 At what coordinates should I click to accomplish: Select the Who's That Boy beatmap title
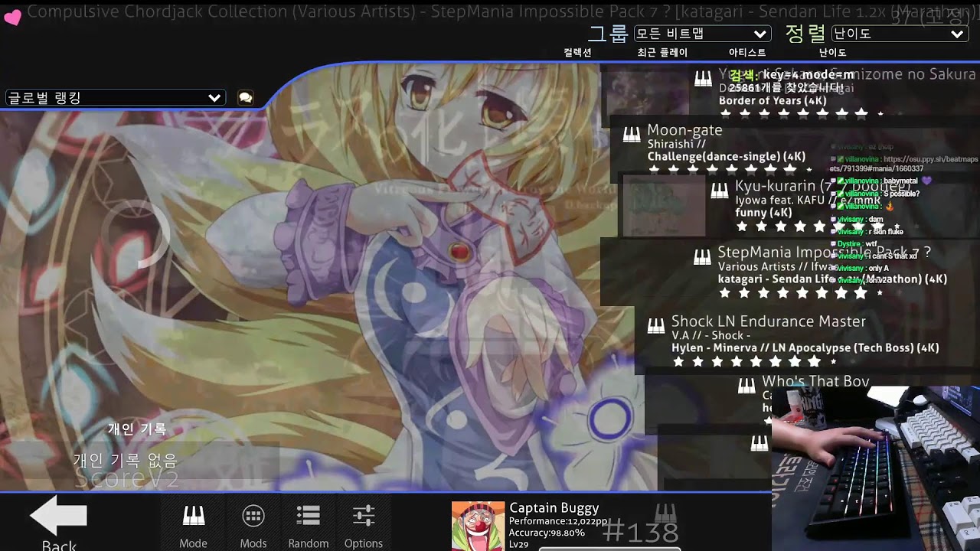[x=815, y=381]
